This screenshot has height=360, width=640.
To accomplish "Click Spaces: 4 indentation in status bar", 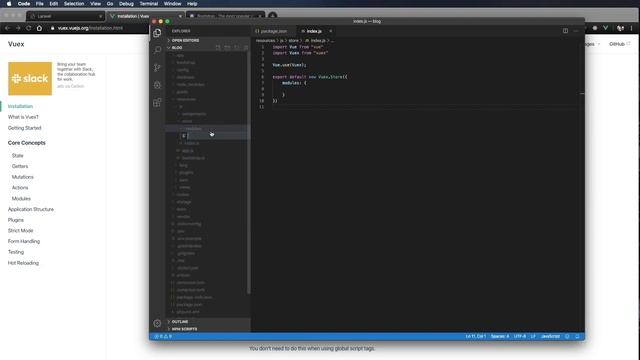I will 500,337.
